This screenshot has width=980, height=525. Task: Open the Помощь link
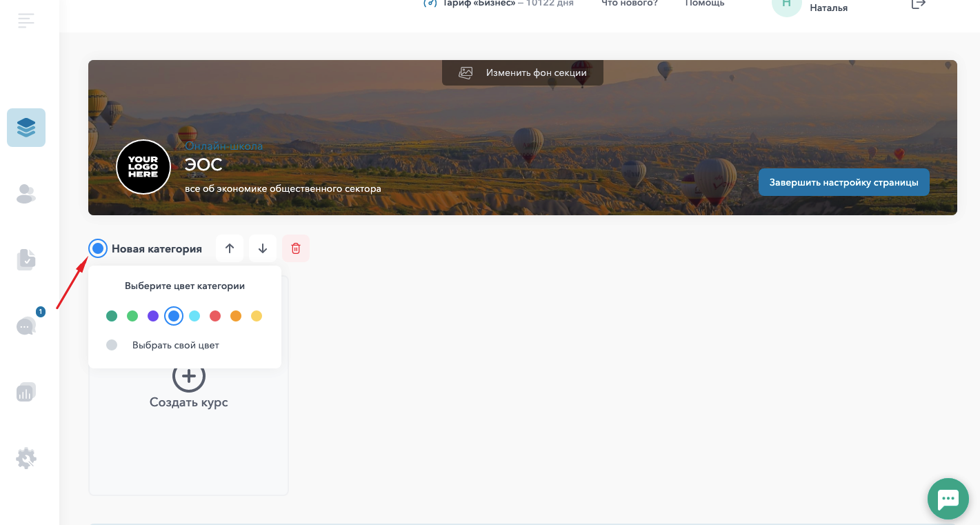tap(705, 3)
